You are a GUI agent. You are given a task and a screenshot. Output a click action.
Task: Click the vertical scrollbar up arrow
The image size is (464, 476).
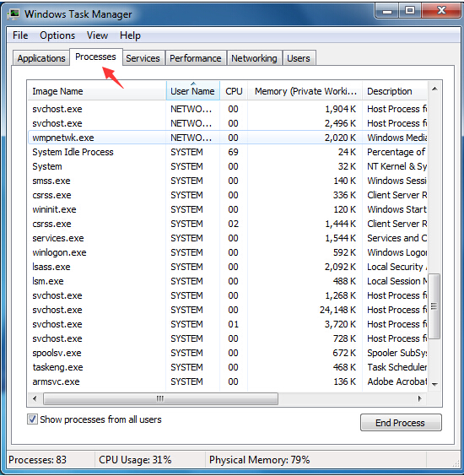[x=434, y=89]
